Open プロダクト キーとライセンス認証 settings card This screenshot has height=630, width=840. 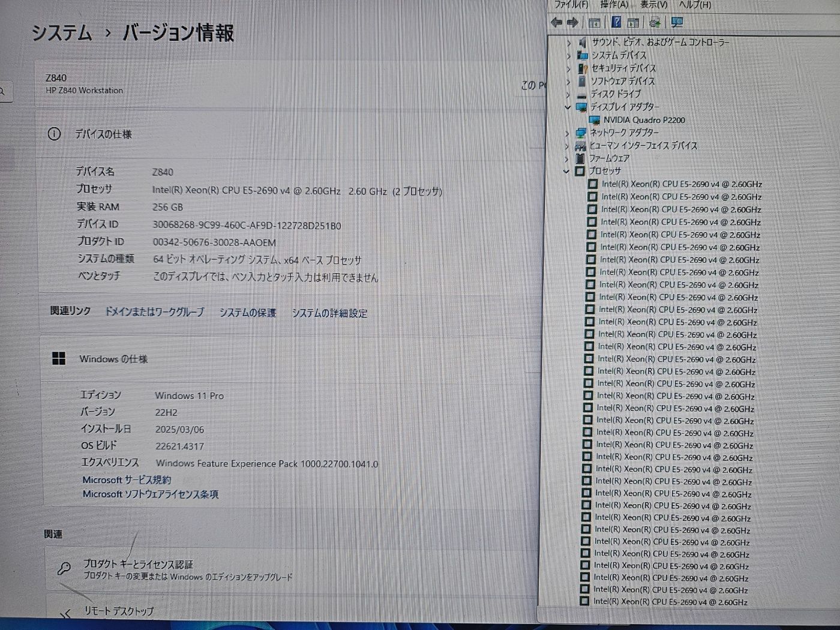click(x=291, y=569)
